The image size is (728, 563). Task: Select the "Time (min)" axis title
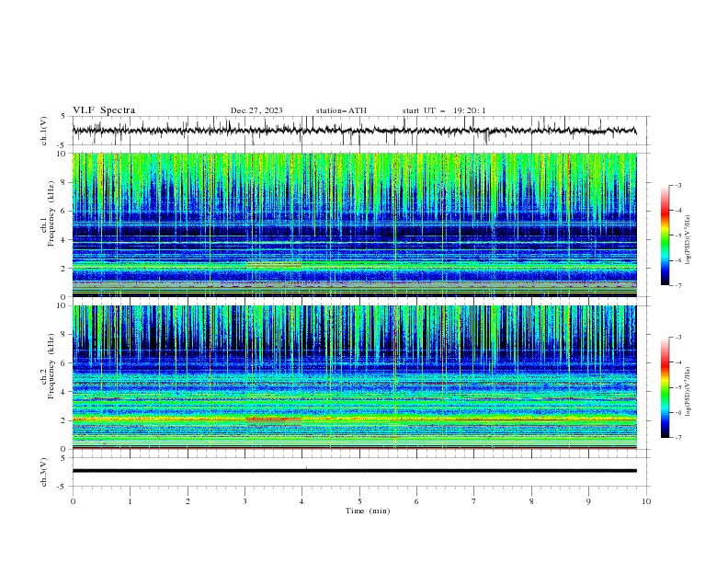(x=368, y=511)
